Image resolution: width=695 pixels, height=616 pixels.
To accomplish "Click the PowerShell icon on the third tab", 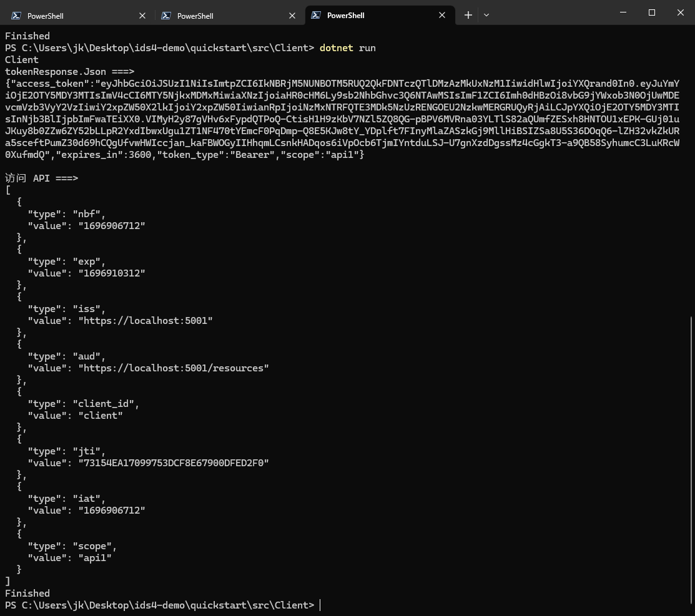I will pyautogui.click(x=315, y=15).
